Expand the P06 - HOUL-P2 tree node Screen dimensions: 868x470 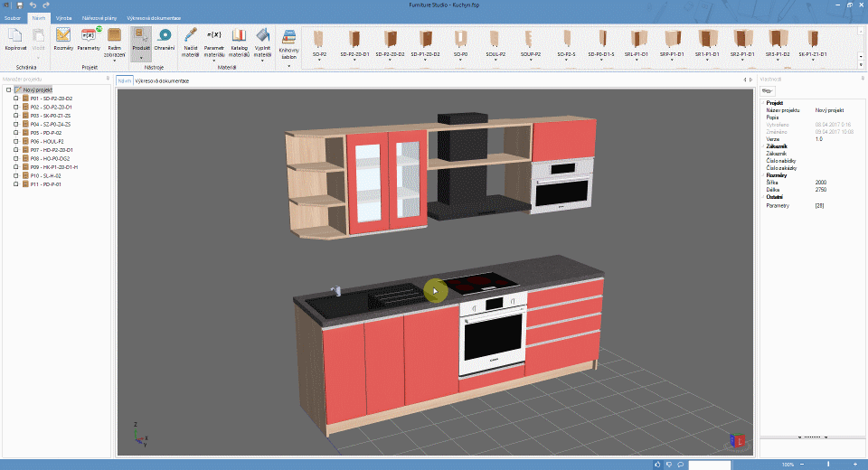tap(15, 141)
